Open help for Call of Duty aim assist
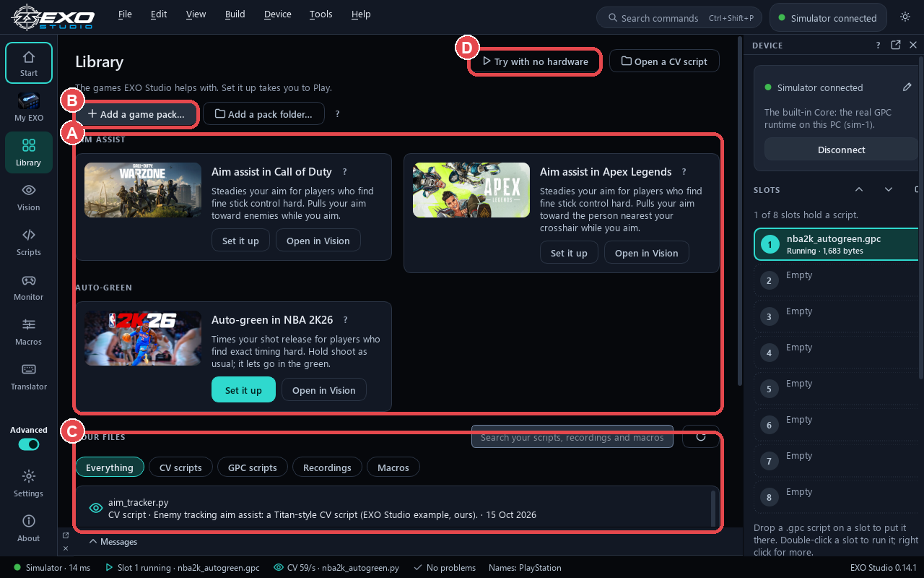Image resolution: width=924 pixels, height=578 pixels. (345, 172)
